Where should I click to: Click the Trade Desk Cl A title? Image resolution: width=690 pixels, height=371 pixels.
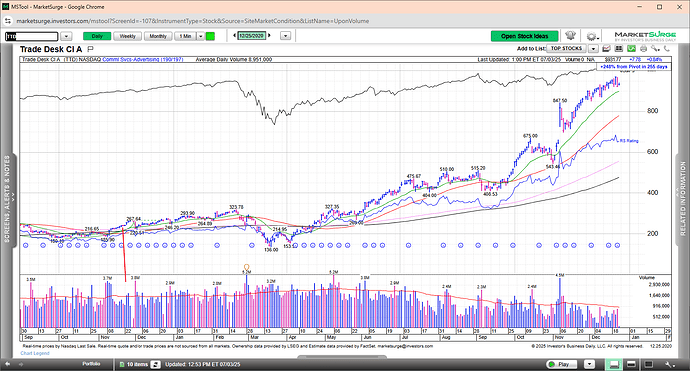51,49
